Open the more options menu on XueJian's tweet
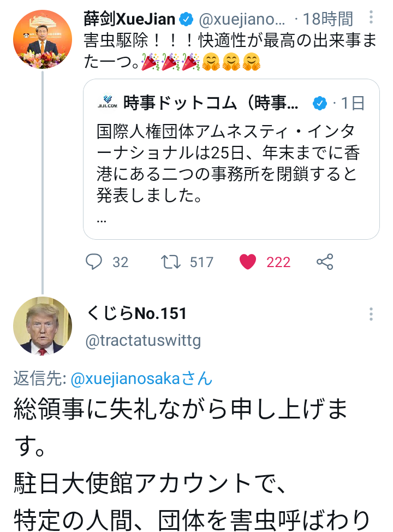The width and height of the screenshot is (393, 532). [371, 17]
